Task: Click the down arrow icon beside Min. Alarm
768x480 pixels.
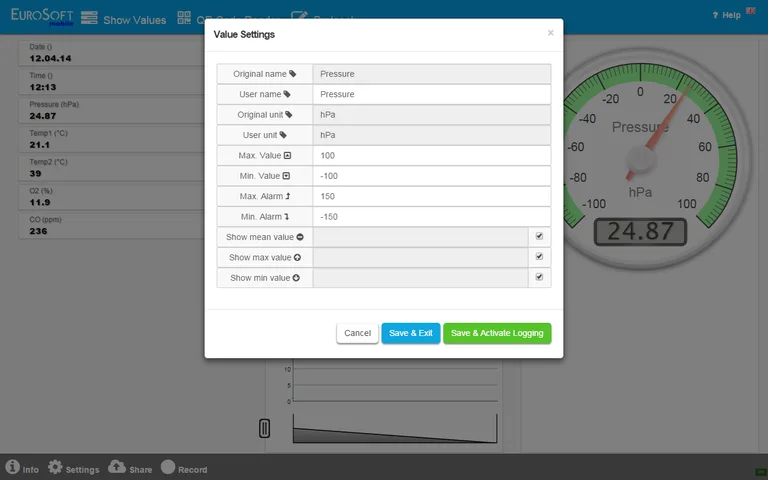Action: point(287,216)
